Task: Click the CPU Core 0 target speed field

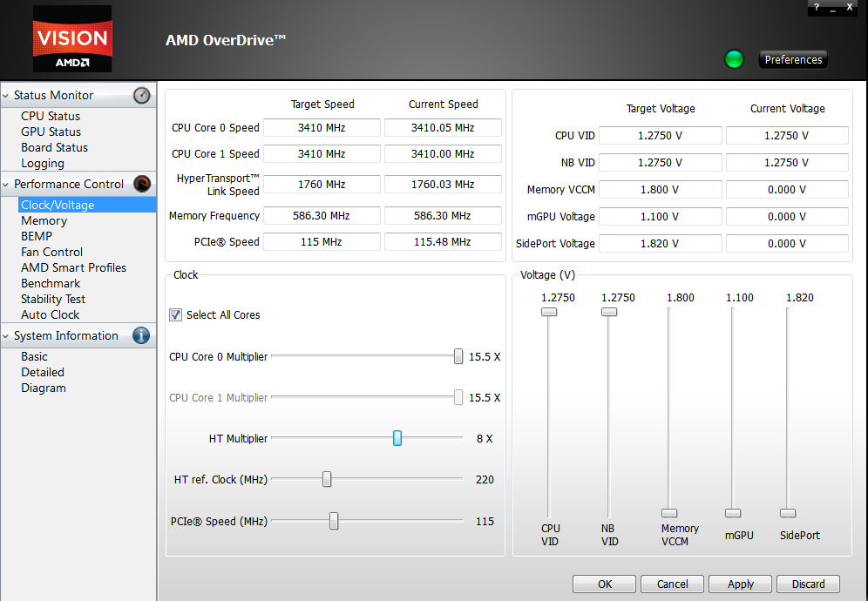Action: 322,128
